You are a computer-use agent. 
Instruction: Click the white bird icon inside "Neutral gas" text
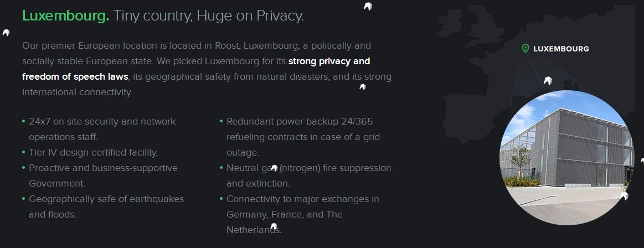point(274,168)
